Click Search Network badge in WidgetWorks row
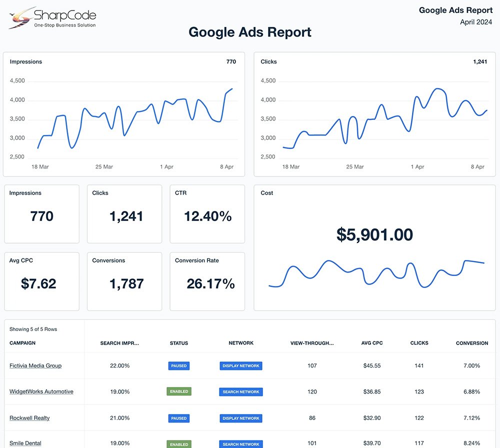Viewport: 500px width, 448px height. [x=241, y=392]
